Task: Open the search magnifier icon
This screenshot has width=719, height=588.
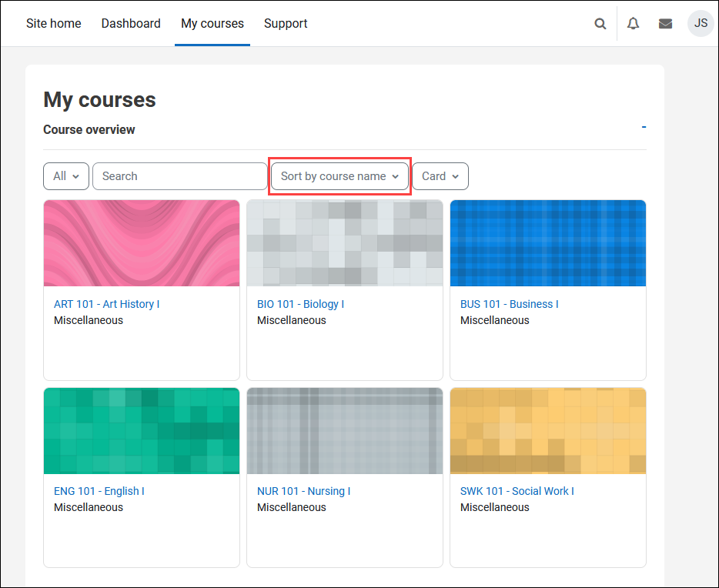Action: coord(600,23)
